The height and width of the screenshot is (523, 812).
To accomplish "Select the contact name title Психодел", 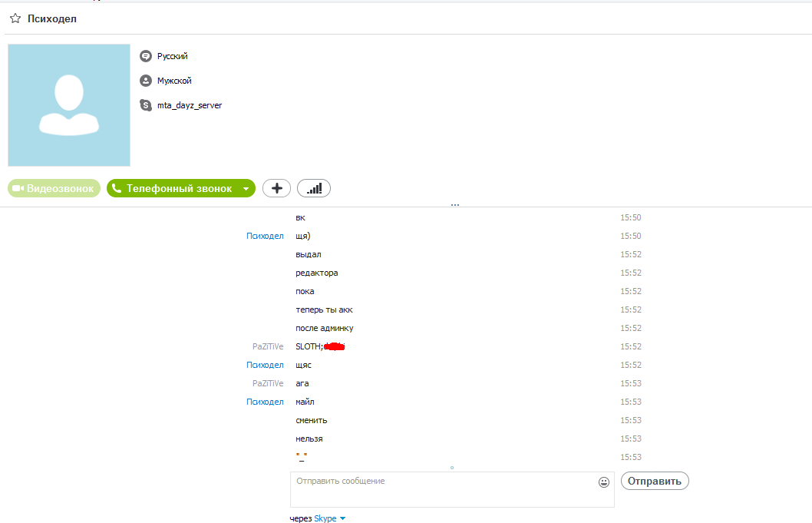I will tap(51, 18).
